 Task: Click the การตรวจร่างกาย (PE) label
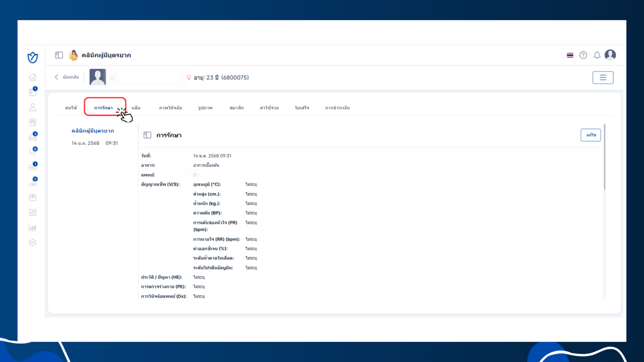pyautogui.click(x=163, y=287)
